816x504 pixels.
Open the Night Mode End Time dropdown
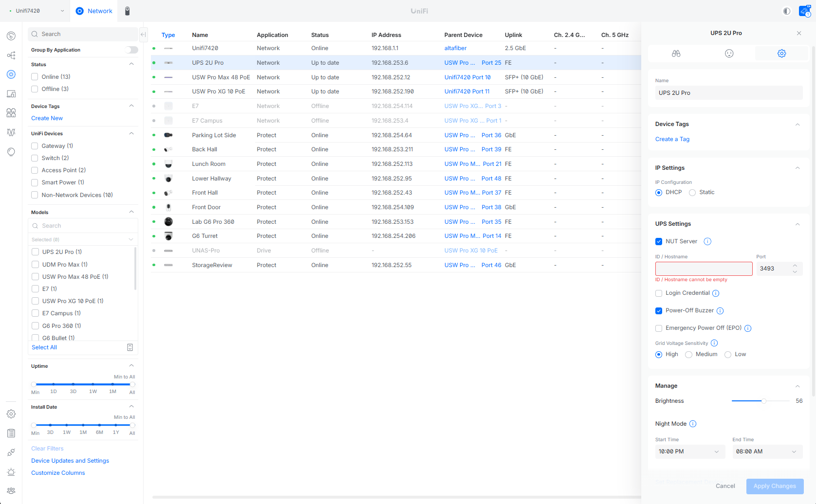pyautogui.click(x=767, y=451)
